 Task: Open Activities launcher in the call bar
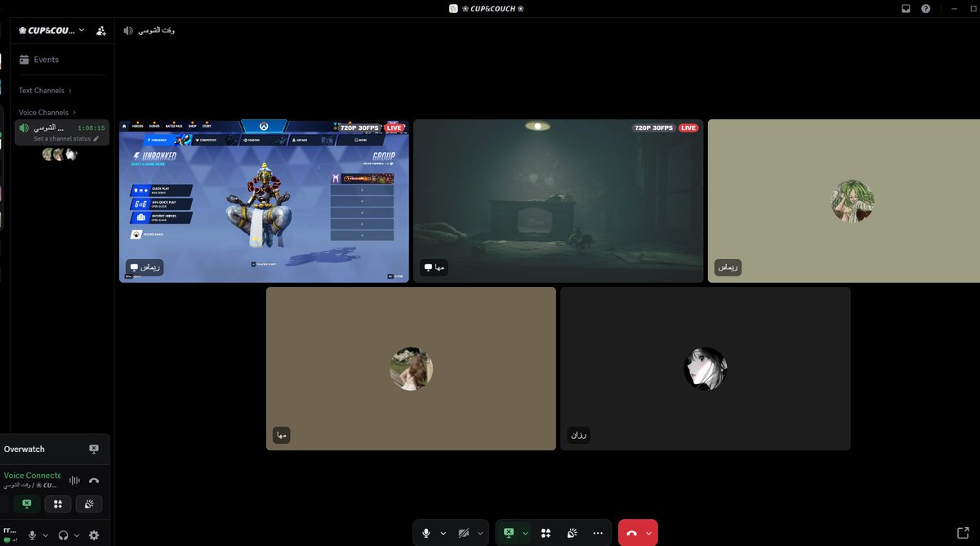546,533
